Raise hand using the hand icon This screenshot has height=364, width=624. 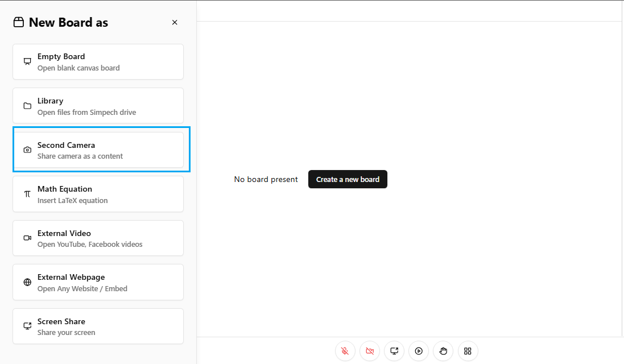[443, 351]
